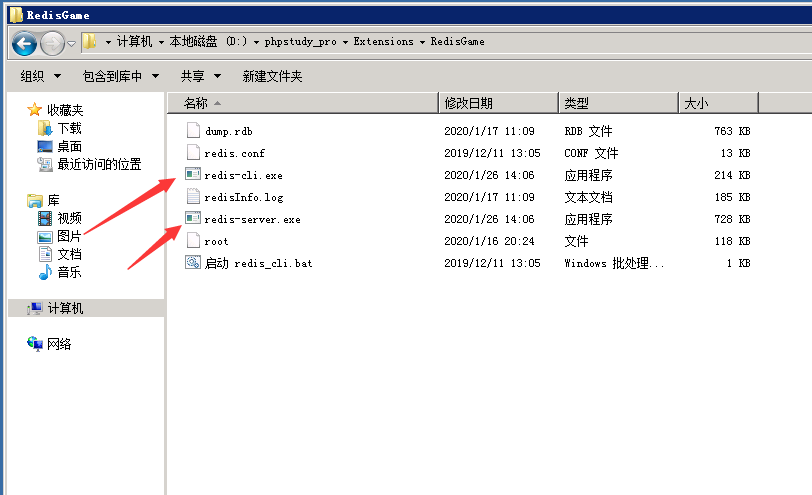
Task: Click the folder icon in address bar
Action: coord(90,41)
